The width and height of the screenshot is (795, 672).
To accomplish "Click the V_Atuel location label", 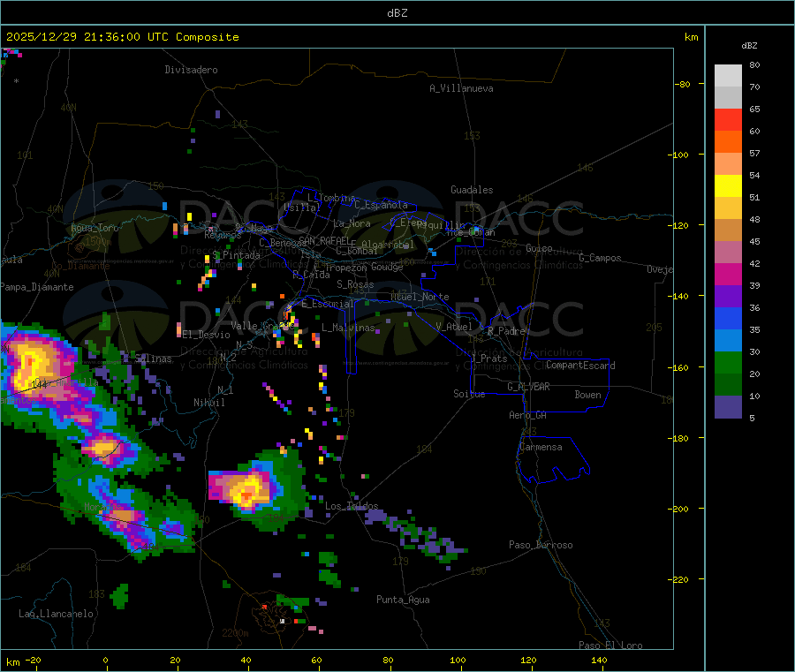I will click(454, 327).
